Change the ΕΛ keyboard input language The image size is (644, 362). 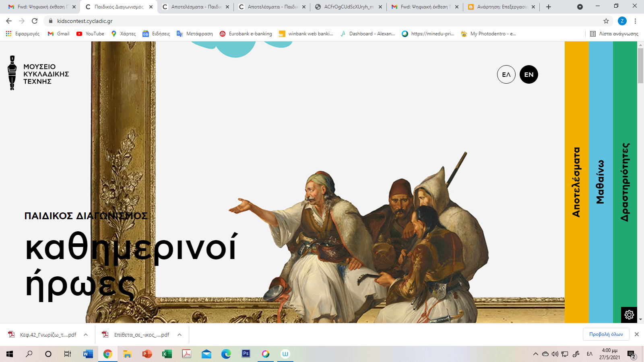coord(589,354)
